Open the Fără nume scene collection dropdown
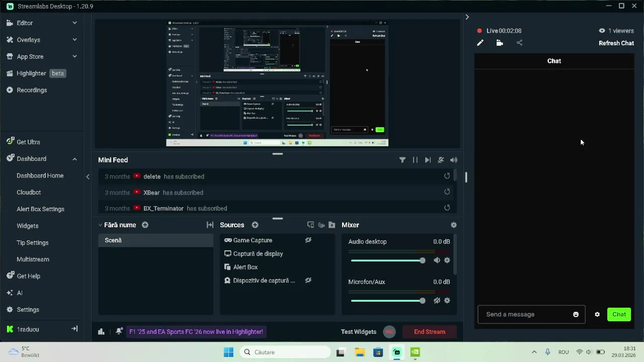The height and width of the screenshot is (362, 644). [117, 225]
